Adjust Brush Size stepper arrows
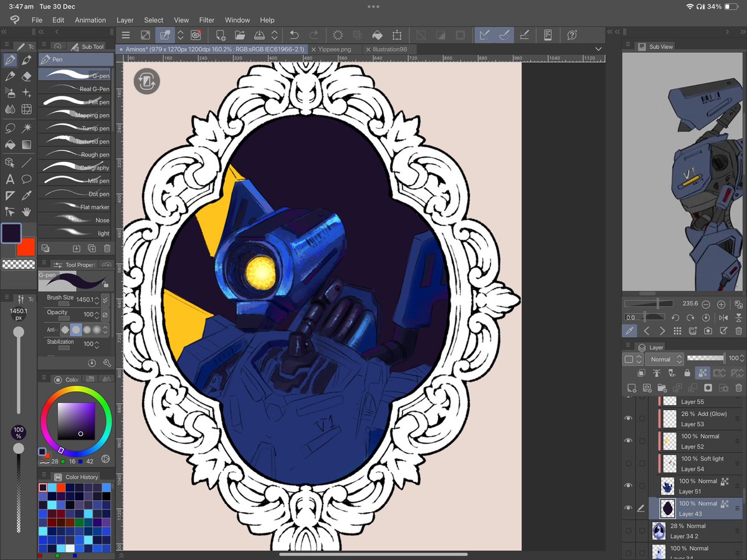Screen dimensions: 747x560 [x=97, y=300]
